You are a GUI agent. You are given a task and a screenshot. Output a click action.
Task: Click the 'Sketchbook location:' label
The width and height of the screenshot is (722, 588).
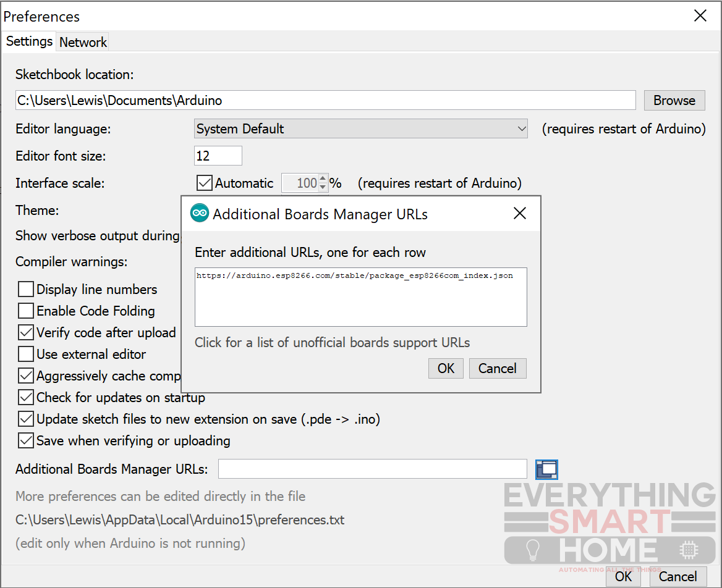click(75, 75)
